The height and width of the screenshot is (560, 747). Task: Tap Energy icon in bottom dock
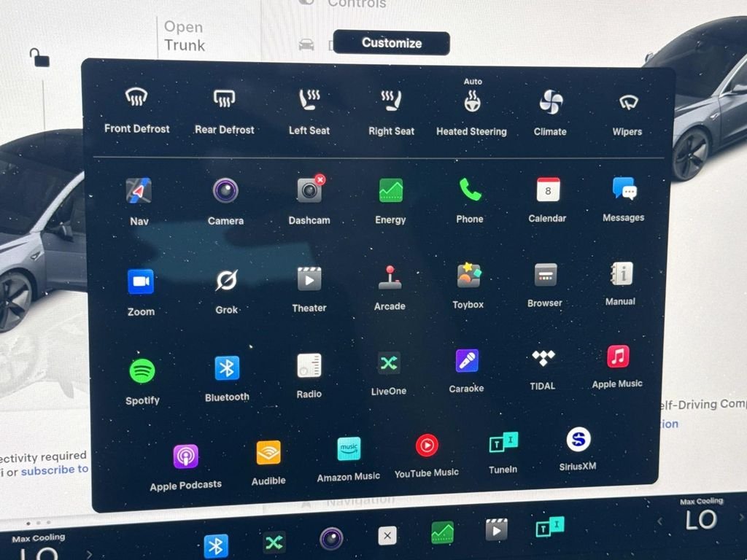[442, 532]
